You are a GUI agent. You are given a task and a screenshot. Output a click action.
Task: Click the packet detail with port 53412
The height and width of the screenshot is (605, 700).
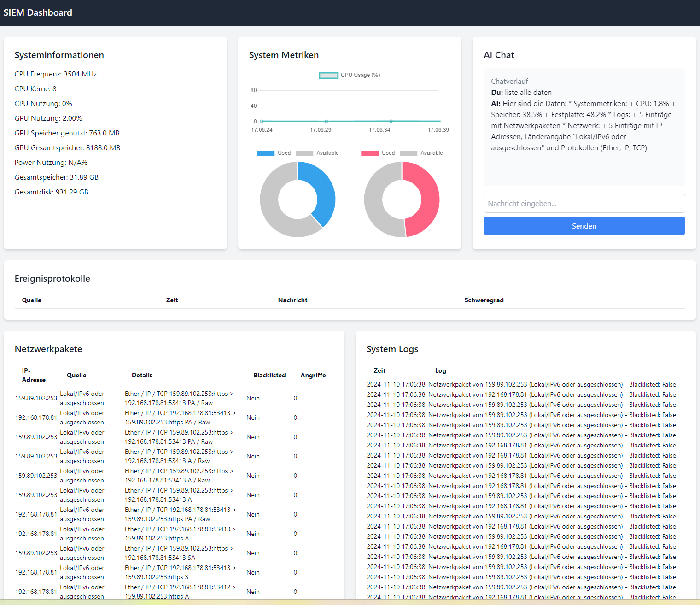coord(180,592)
